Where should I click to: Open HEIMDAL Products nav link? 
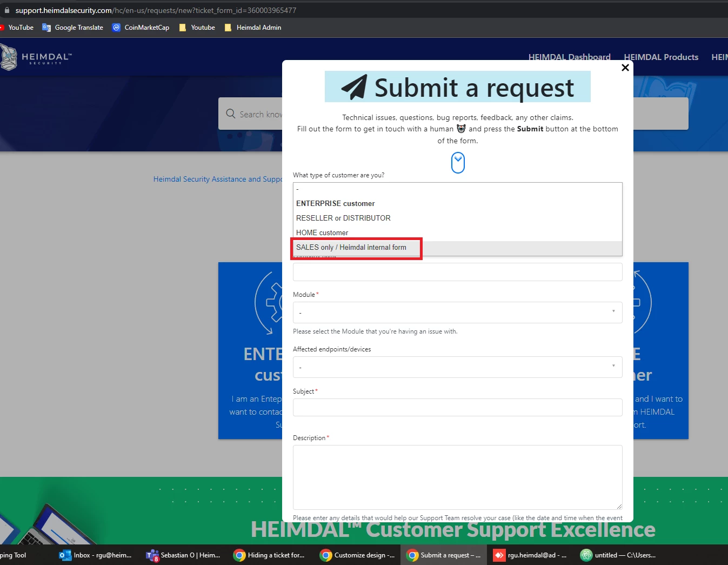661,57
